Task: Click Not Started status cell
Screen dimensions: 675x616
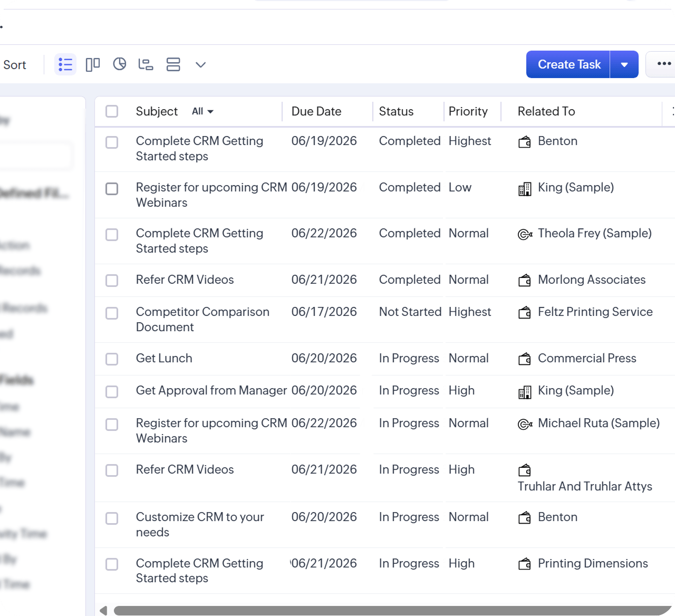Action: click(410, 312)
